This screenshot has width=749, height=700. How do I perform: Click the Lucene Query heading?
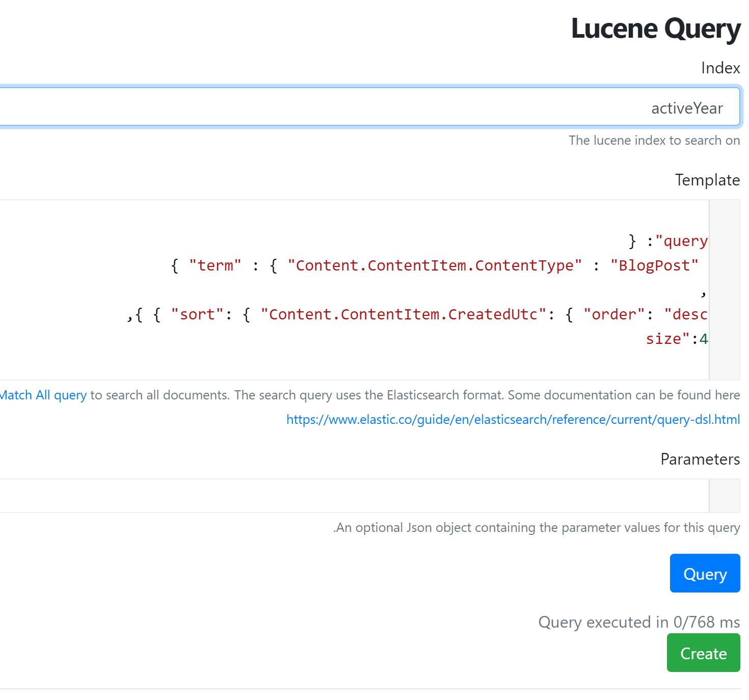[x=655, y=29]
